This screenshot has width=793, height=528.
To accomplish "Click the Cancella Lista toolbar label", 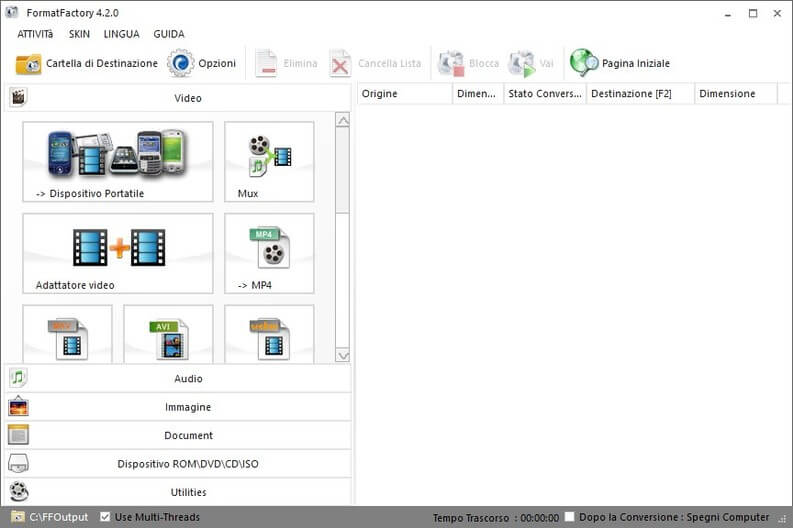I will click(389, 63).
